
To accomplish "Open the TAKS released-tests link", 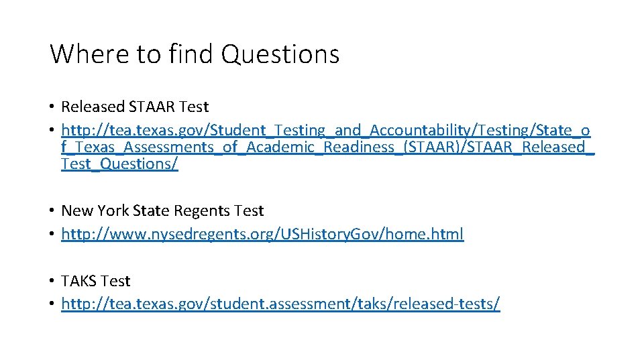I will [x=280, y=304].
